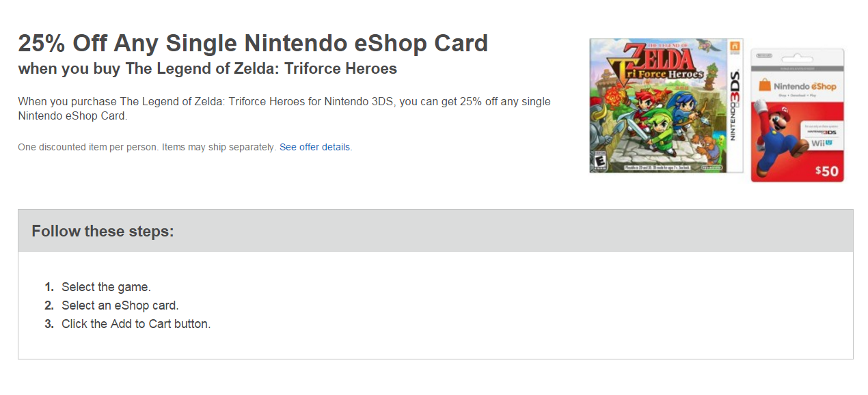Click the ESRB E rating icon

(x=599, y=162)
